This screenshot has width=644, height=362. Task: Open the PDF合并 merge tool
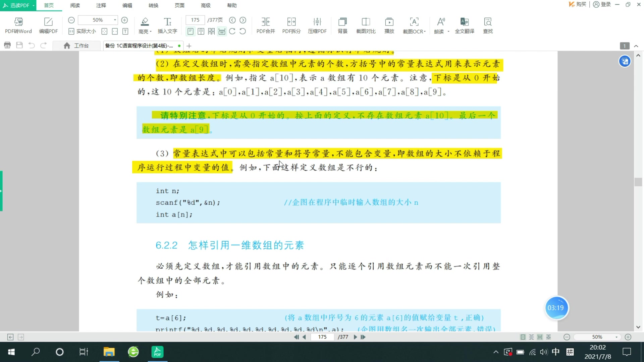pyautogui.click(x=265, y=25)
